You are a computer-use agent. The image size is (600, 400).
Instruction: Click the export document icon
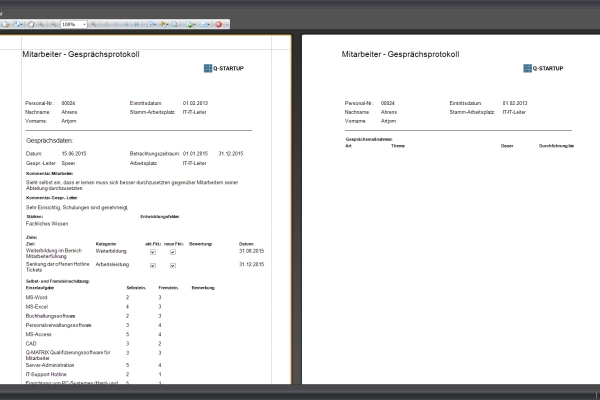point(189,24)
